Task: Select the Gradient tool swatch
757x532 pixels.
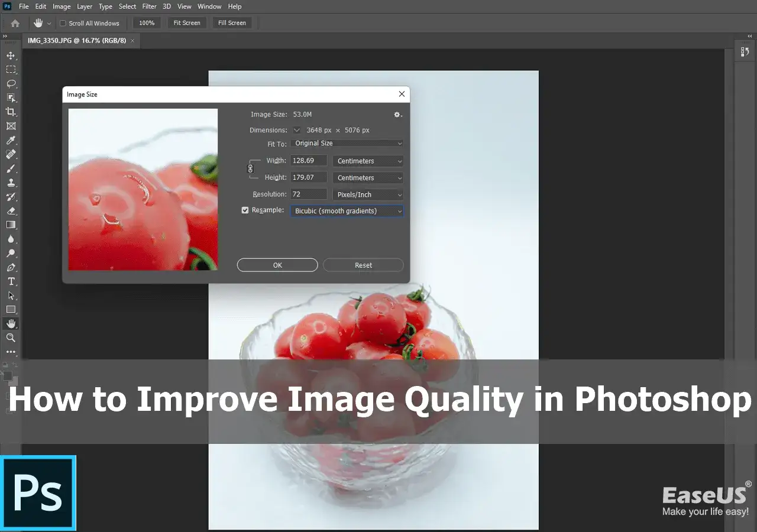Action: 11,225
